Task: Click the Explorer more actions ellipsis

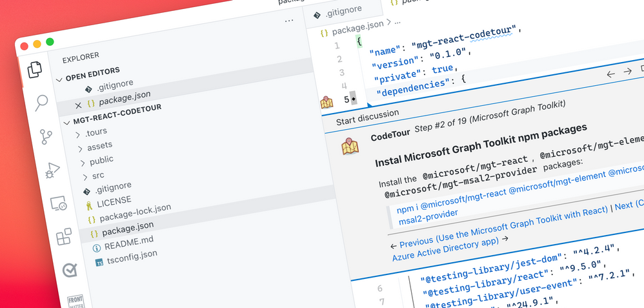Action: coord(289,21)
